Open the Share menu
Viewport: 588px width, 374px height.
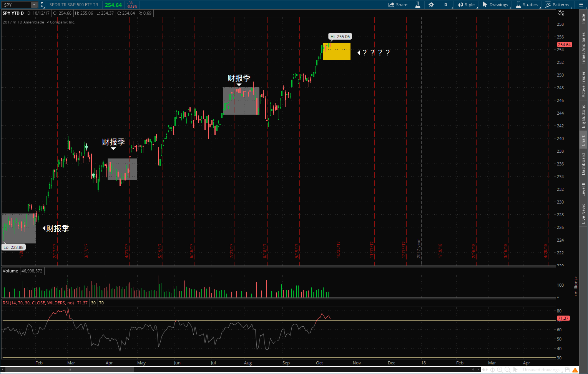[x=398, y=5]
